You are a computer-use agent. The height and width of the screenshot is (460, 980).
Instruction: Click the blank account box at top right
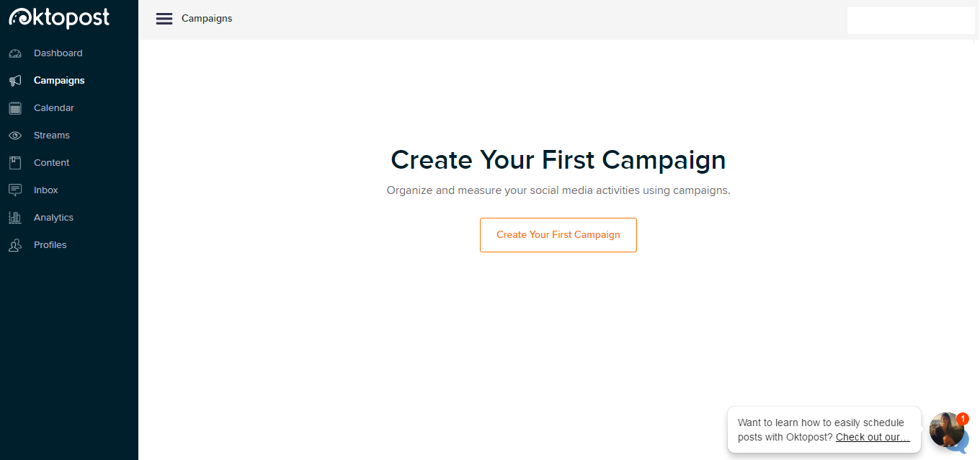pyautogui.click(x=911, y=20)
